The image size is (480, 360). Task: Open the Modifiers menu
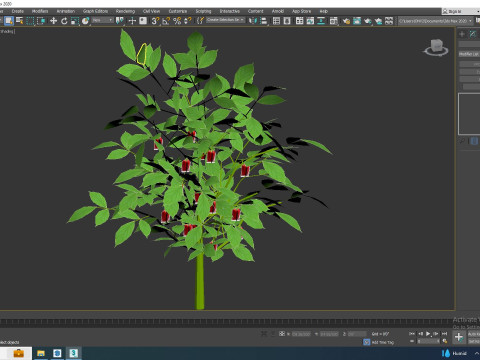[x=40, y=11]
